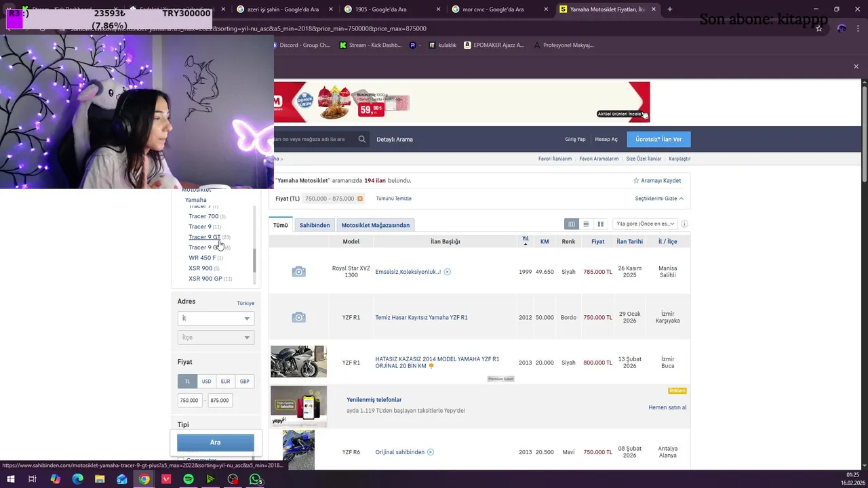
Task: Open Stream - Kick Dashb... bookmark
Action: pos(370,45)
